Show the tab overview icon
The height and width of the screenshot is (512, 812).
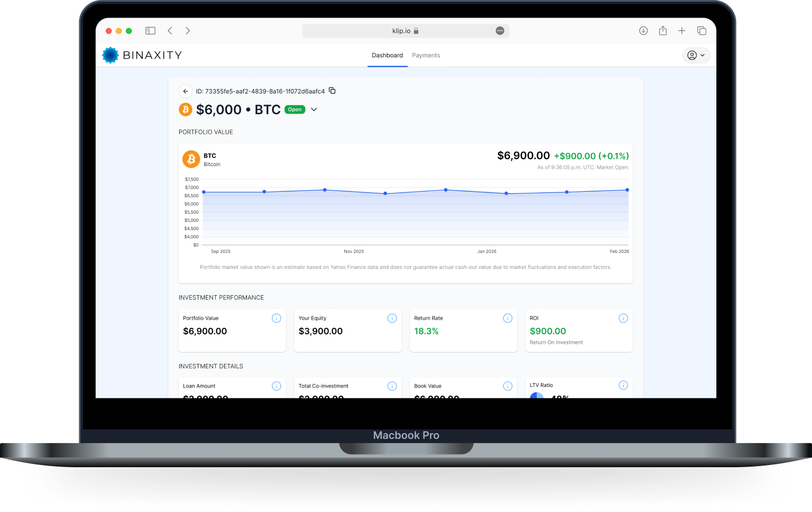[702, 31]
